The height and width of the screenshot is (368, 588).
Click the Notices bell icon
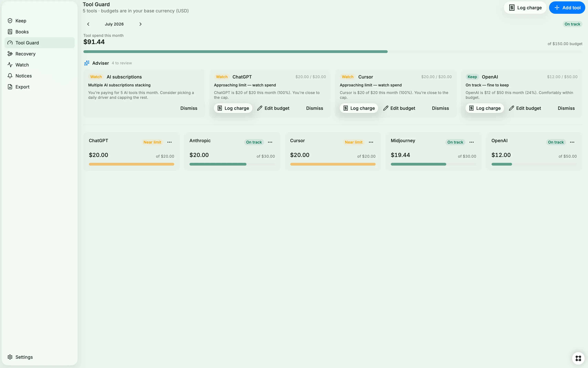pyautogui.click(x=10, y=76)
